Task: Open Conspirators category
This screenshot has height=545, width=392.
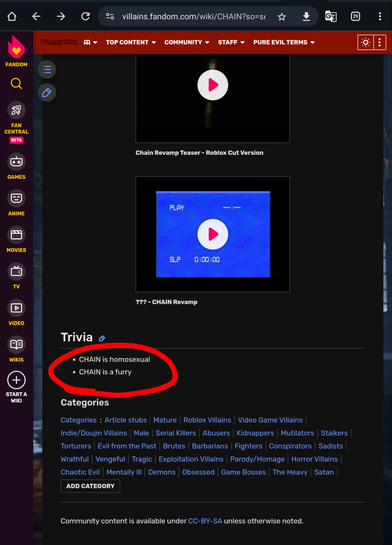Action: click(x=290, y=446)
